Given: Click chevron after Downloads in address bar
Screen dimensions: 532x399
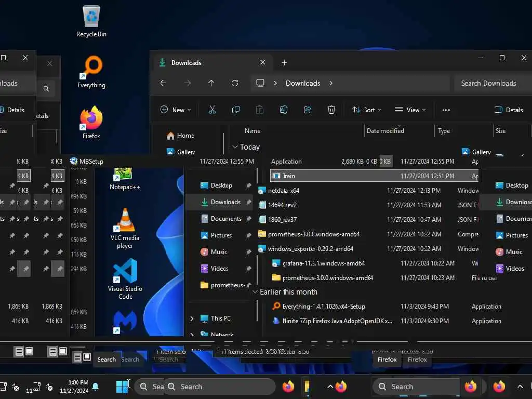Looking at the screenshot, I should [x=331, y=83].
